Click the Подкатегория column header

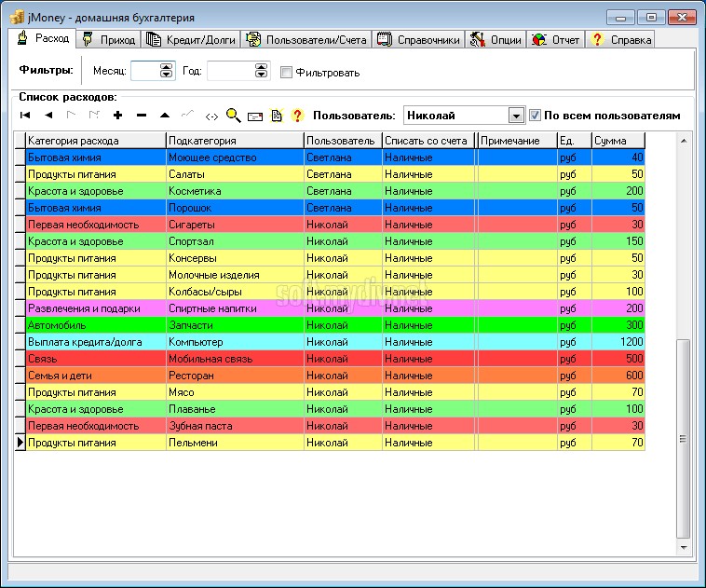[235, 141]
